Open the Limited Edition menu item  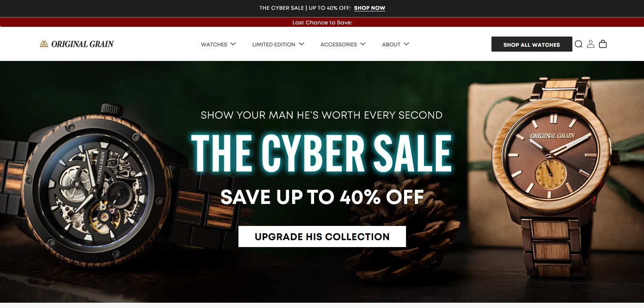click(x=274, y=44)
